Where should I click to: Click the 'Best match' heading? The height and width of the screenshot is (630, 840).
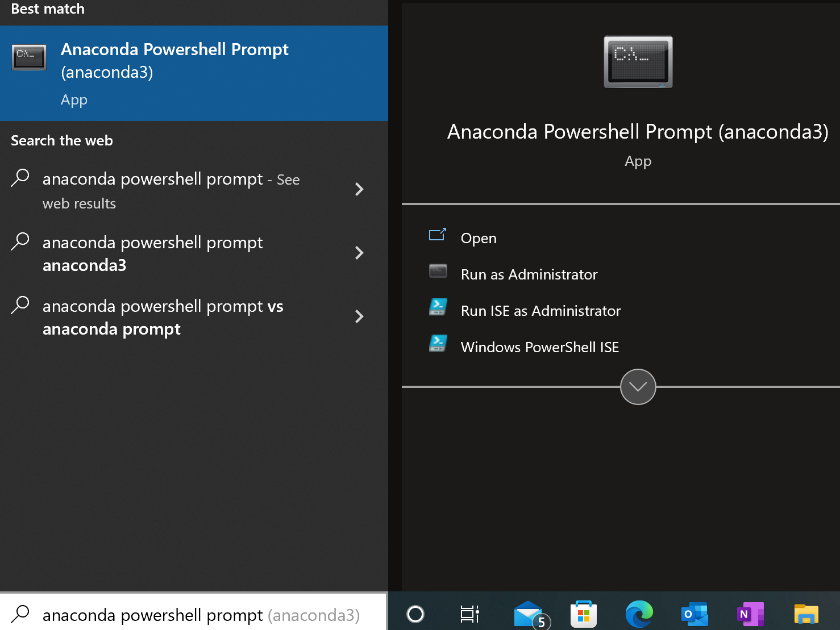(48, 9)
